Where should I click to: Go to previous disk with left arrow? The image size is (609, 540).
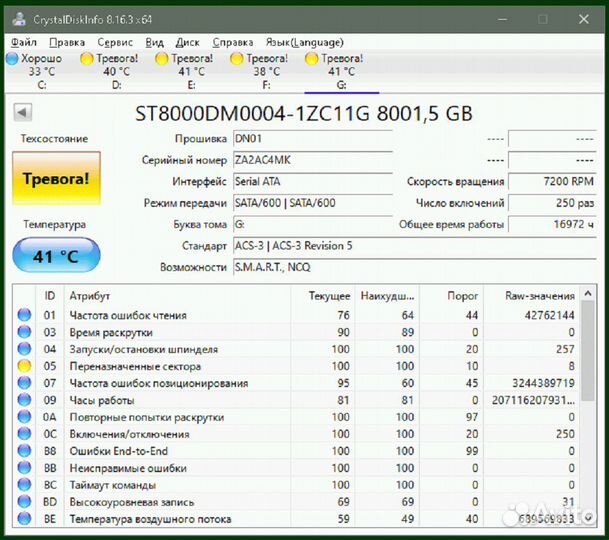pos(23,113)
